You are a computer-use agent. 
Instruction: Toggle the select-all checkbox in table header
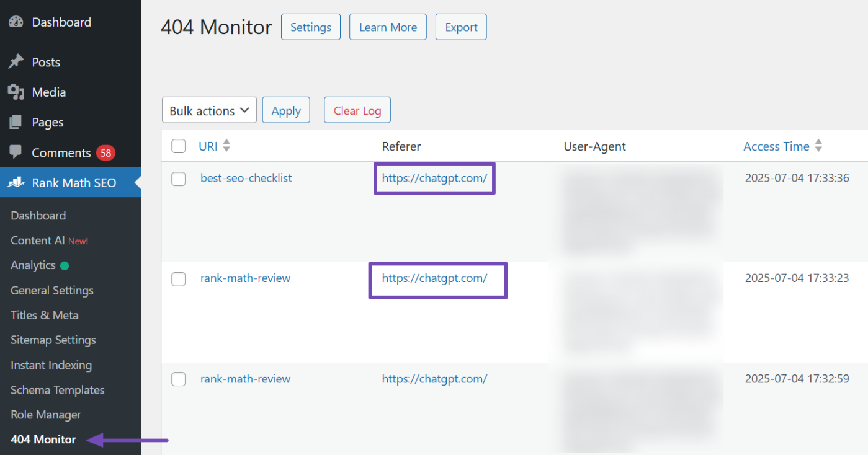(179, 146)
